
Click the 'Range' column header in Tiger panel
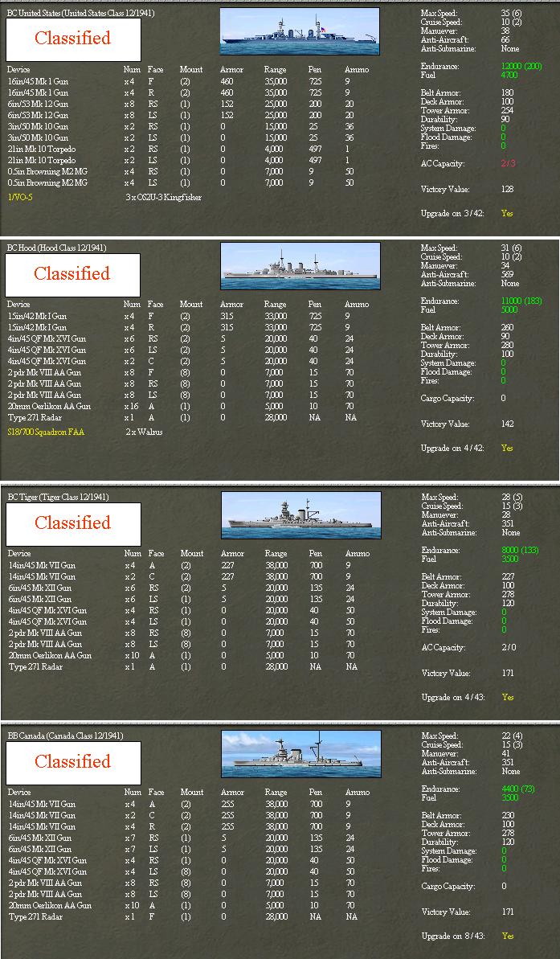(275, 554)
